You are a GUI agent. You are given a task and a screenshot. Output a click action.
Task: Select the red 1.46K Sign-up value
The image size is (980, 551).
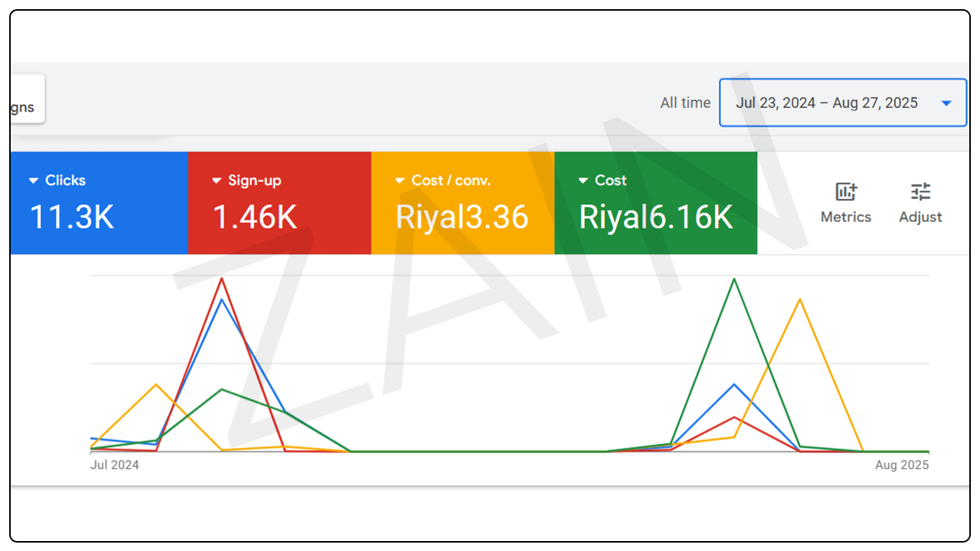(x=255, y=217)
